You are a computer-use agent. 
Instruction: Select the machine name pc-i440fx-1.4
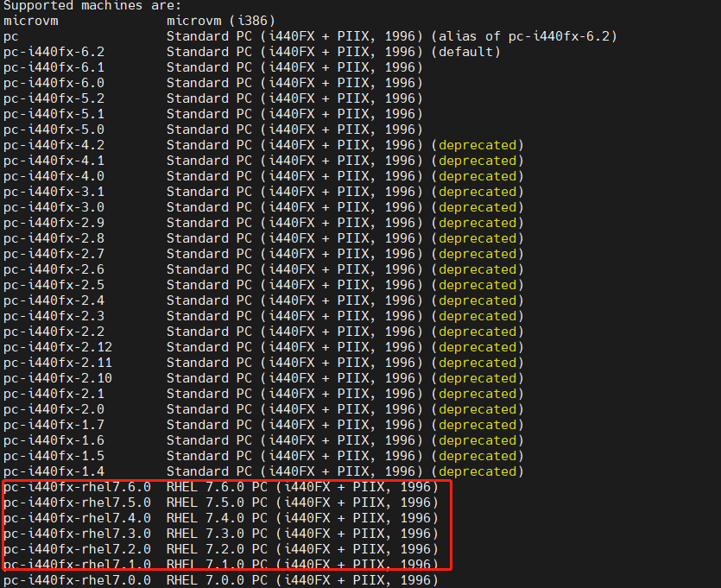(54, 471)
